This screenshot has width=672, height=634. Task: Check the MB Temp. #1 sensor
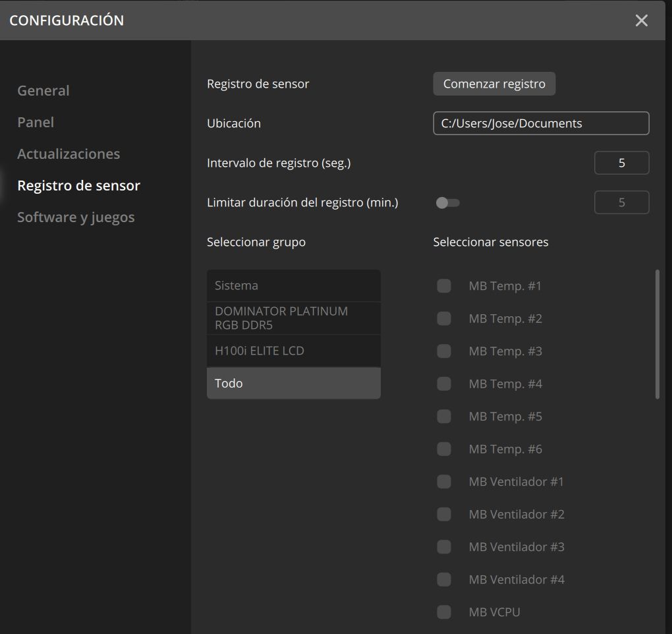[444, 286]
